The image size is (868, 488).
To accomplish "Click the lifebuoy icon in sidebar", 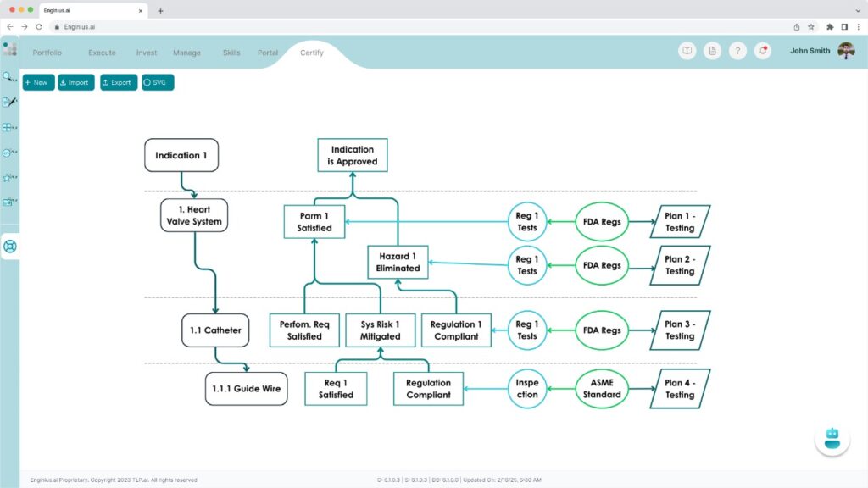I will point(10,247).
